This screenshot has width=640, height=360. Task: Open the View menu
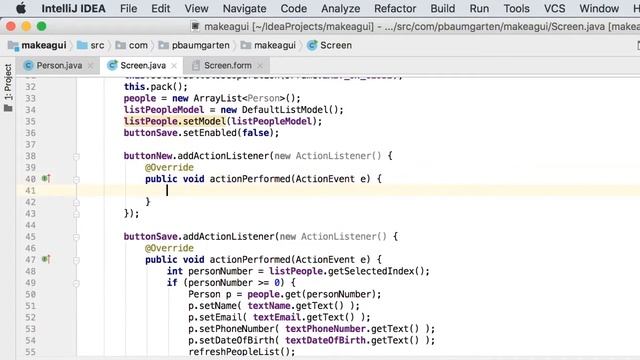(x=196, y=8)
